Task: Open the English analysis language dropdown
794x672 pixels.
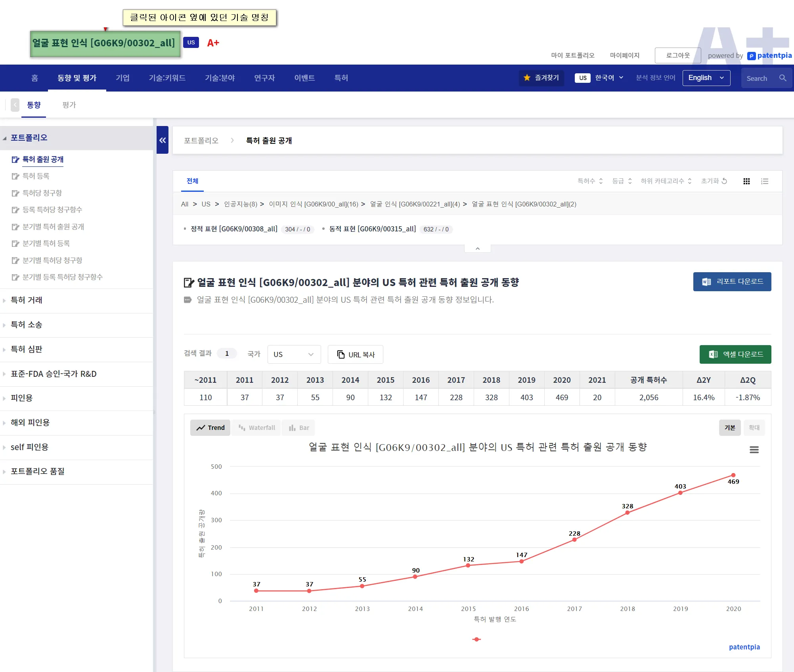Action: (x=706, y=78)
